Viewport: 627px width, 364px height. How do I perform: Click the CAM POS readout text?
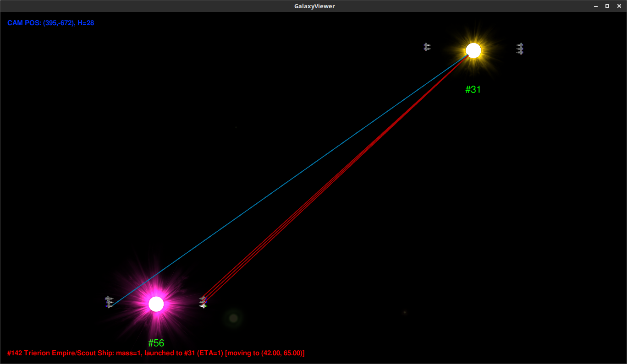tap(51, 23)
